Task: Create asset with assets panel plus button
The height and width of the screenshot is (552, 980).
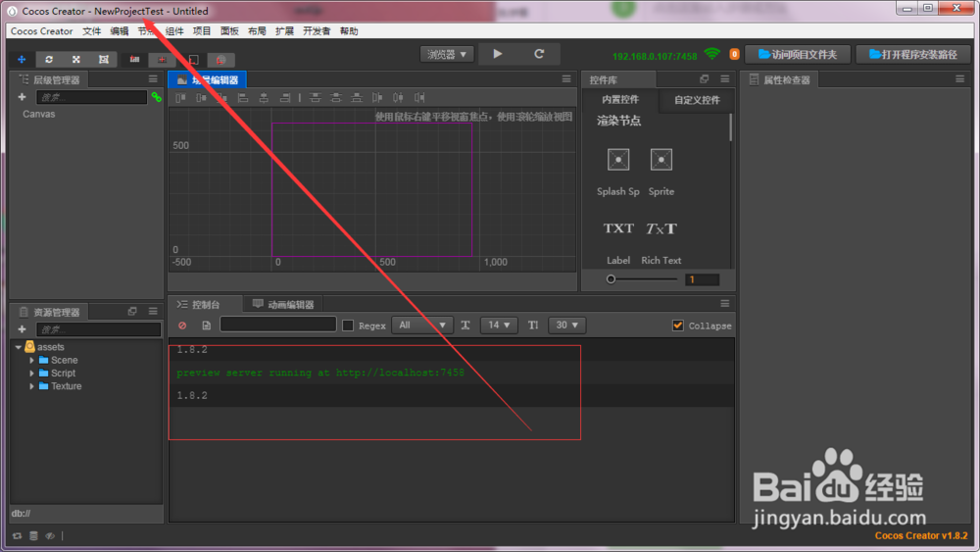Action: [x=22, y=328]
